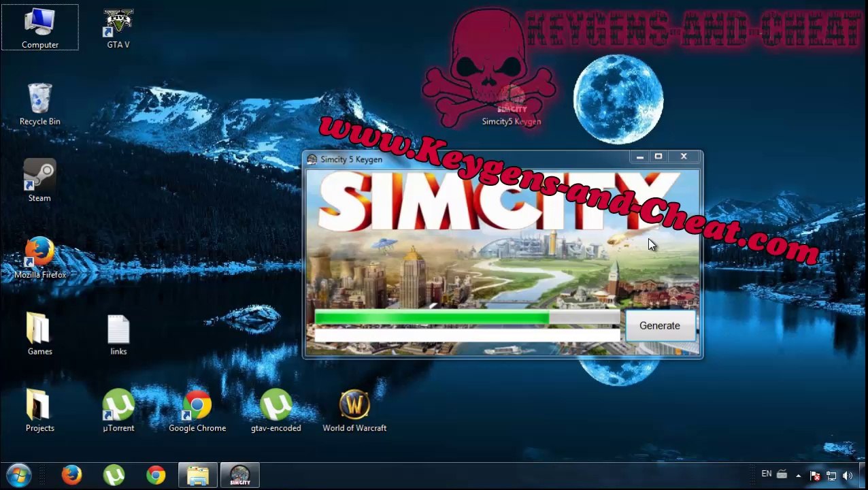Show hidden tray icons arrow
This screenshot has height=490, width=868.
(x=799, y=476)
